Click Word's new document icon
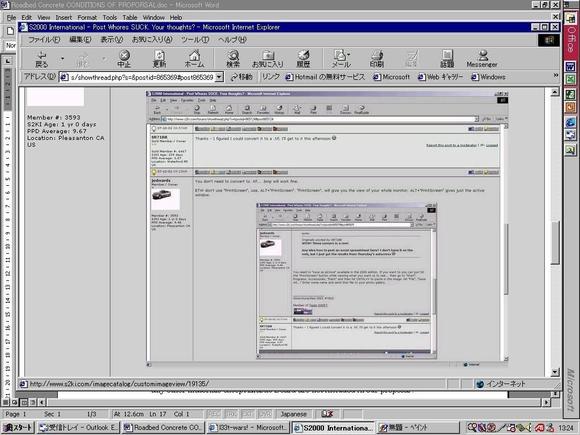This screenshot has width=580, height=435. 10,31
